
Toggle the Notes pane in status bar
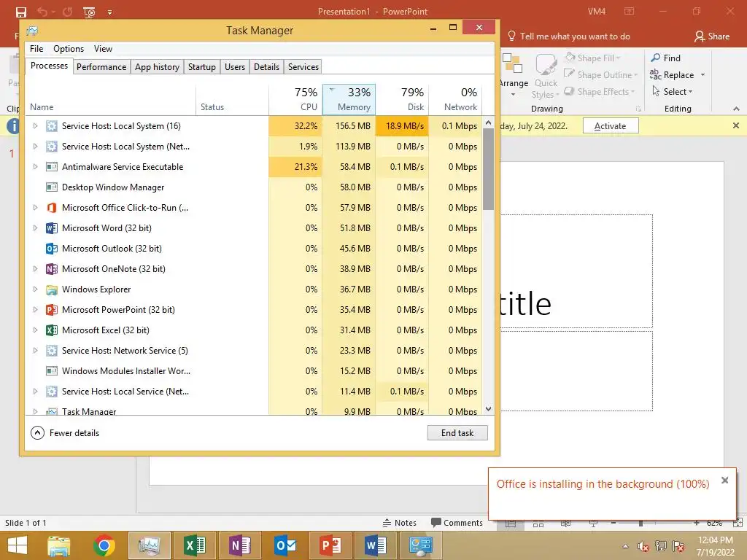[399, 523]
